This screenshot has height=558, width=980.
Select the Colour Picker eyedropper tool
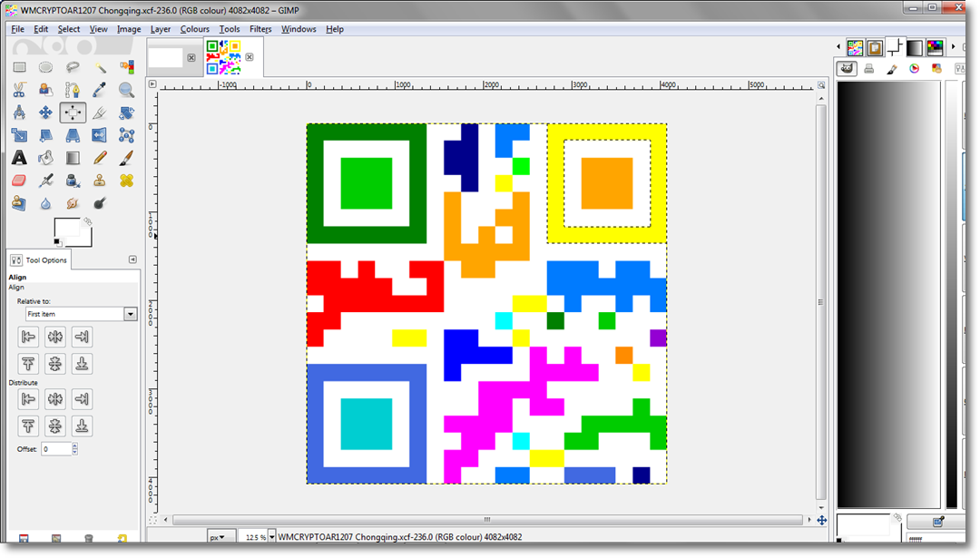(100, 90)
